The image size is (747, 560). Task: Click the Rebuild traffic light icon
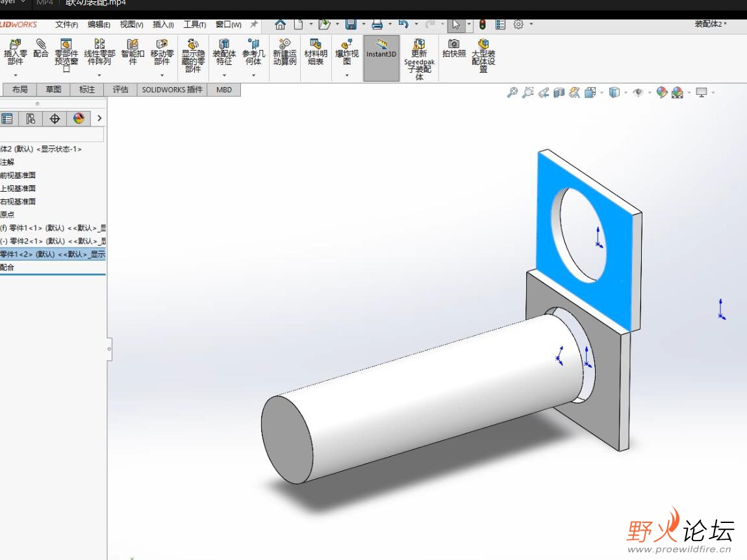point(483,24)
